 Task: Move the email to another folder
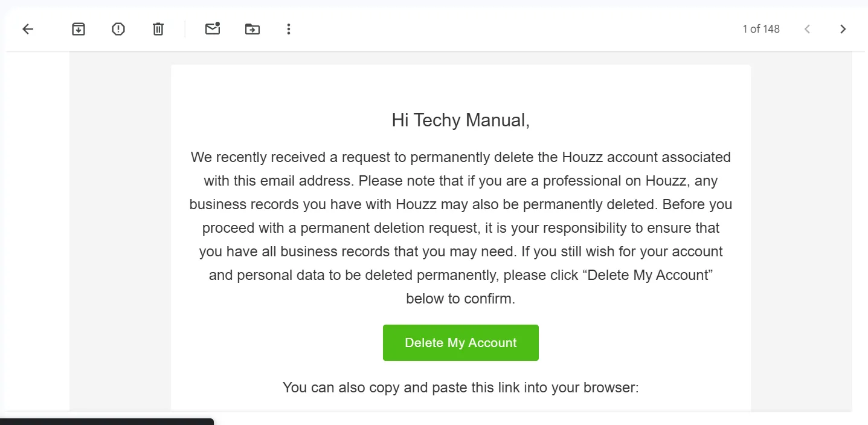(x=252, y=28)
